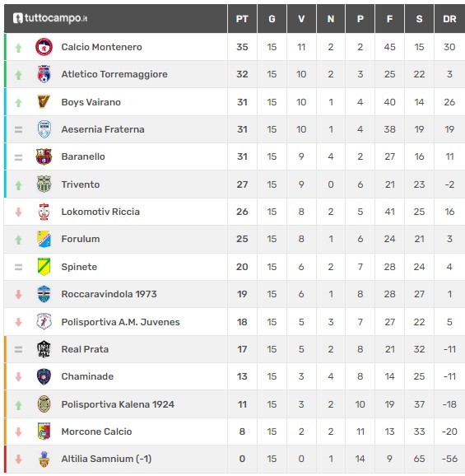Open Polisportiva A.M. Juvenes team page

(120, 322)
